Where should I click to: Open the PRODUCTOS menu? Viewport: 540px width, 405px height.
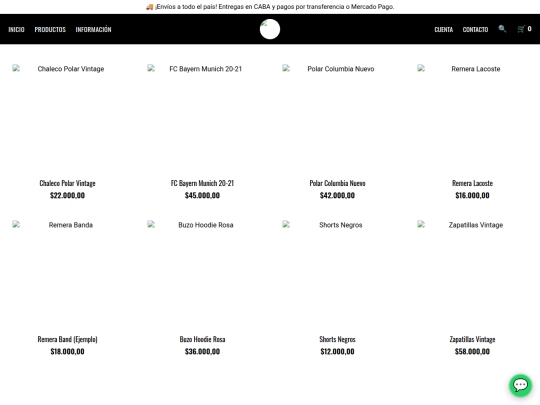click(50, 30)
